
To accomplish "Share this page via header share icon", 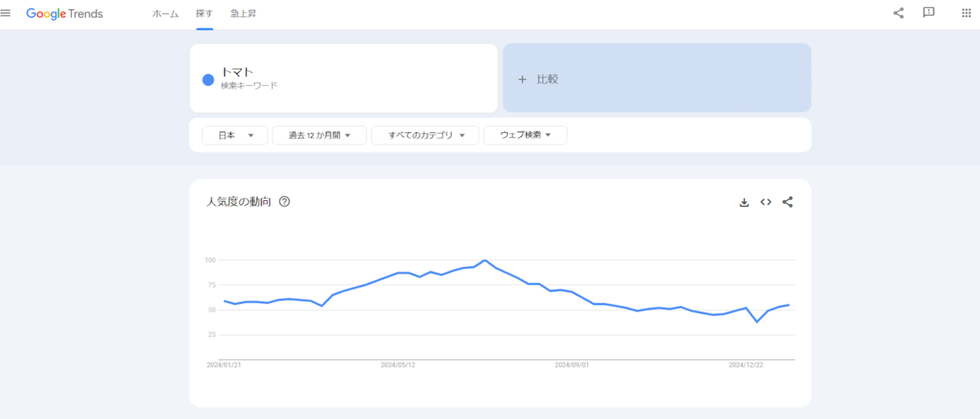I will 898,13.
